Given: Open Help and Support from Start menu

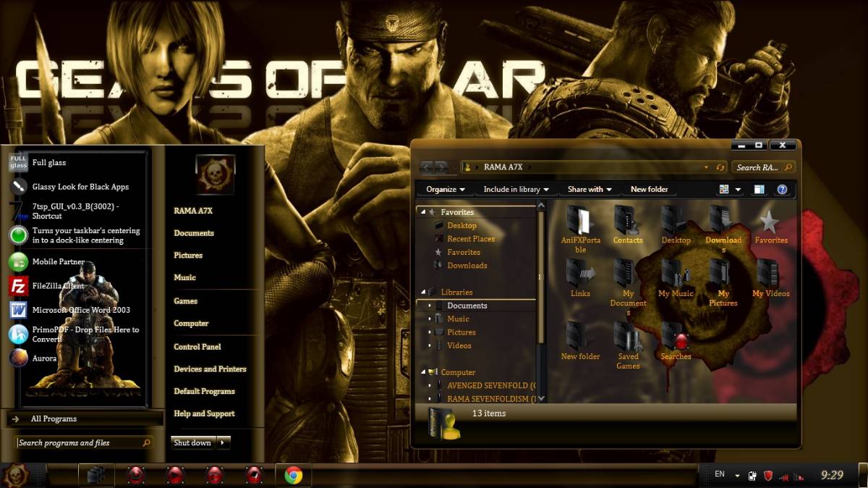Looking at the screenshot, I should point(204,413).
